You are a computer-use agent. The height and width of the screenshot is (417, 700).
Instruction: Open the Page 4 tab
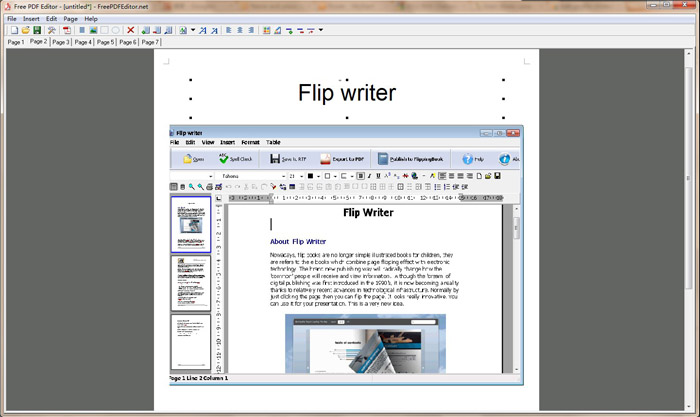[x=83, y=42]
